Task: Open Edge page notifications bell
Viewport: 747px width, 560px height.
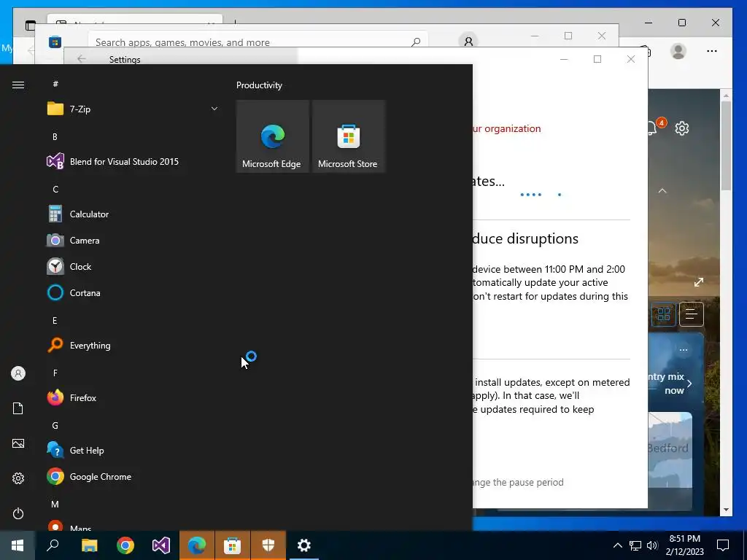Action: (653, 128)
